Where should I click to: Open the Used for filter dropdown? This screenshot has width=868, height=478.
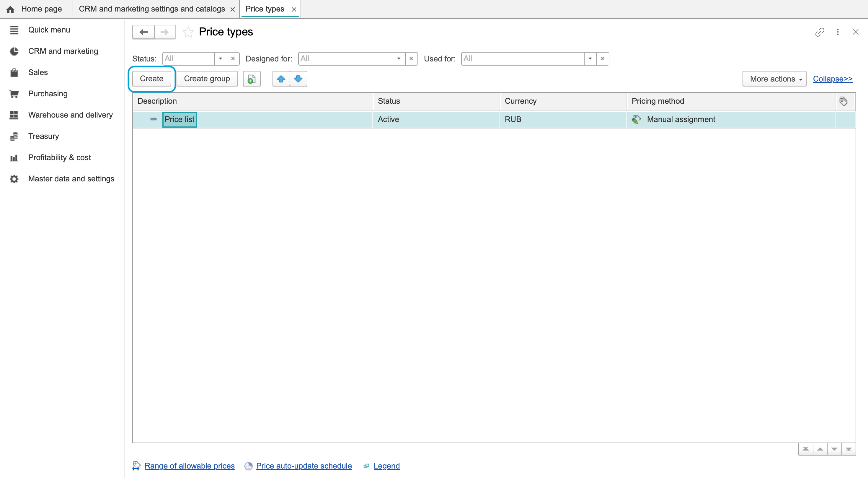590,59
